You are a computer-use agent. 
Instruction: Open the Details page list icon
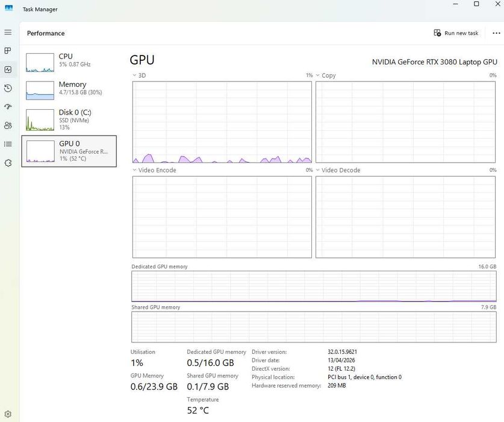(x=8, y=144)
